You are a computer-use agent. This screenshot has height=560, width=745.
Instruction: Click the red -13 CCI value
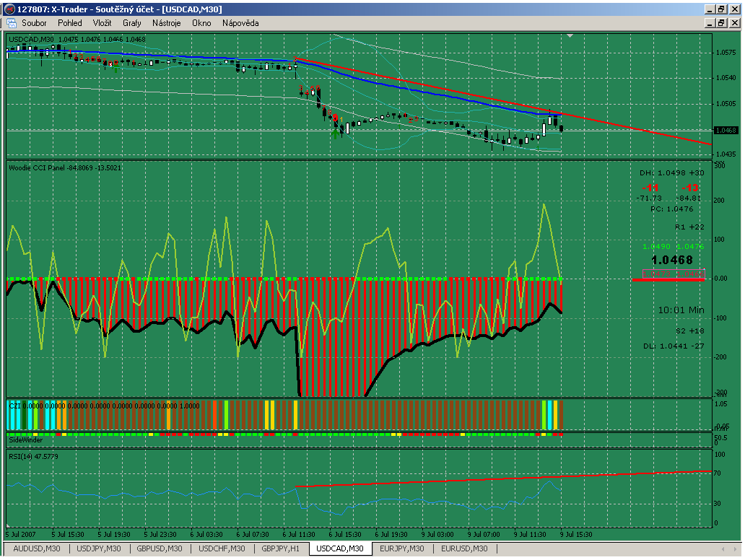(x=690, y=188)
